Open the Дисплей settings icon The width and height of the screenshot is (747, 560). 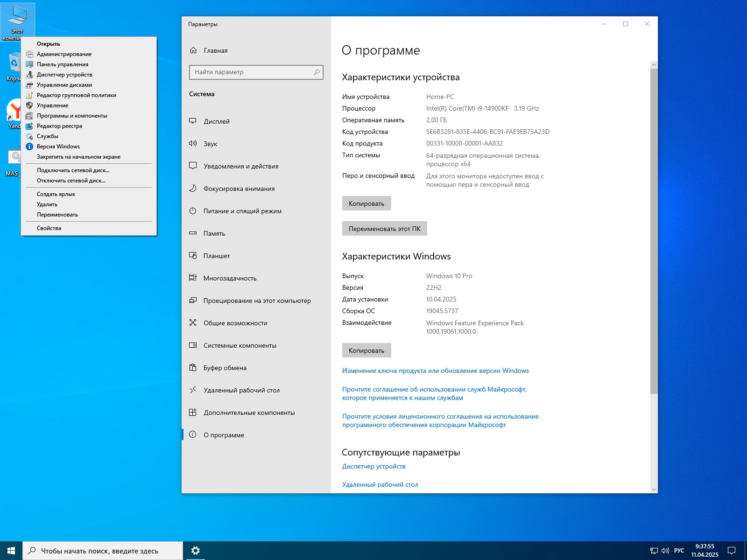pyautogui.click(x=193, y=121)
